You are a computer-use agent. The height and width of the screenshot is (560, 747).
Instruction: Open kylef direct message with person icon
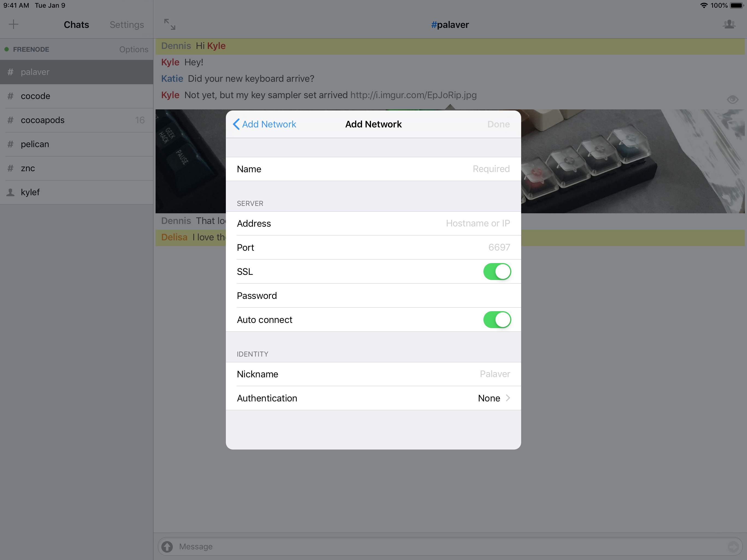(11, 192)
